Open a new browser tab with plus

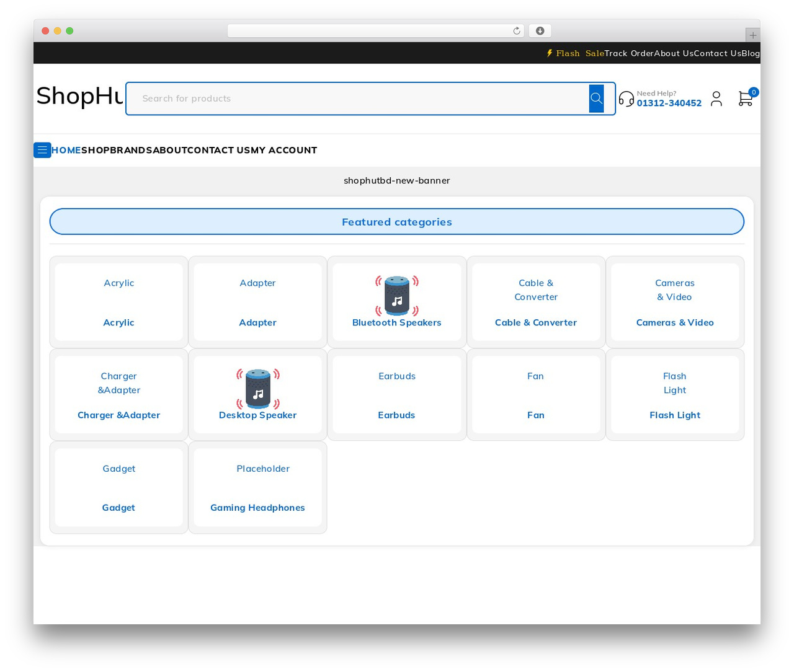(753, 35)
